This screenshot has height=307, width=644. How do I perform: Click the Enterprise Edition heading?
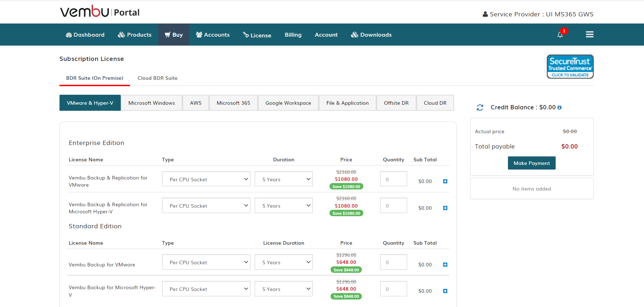click(97, 143)
